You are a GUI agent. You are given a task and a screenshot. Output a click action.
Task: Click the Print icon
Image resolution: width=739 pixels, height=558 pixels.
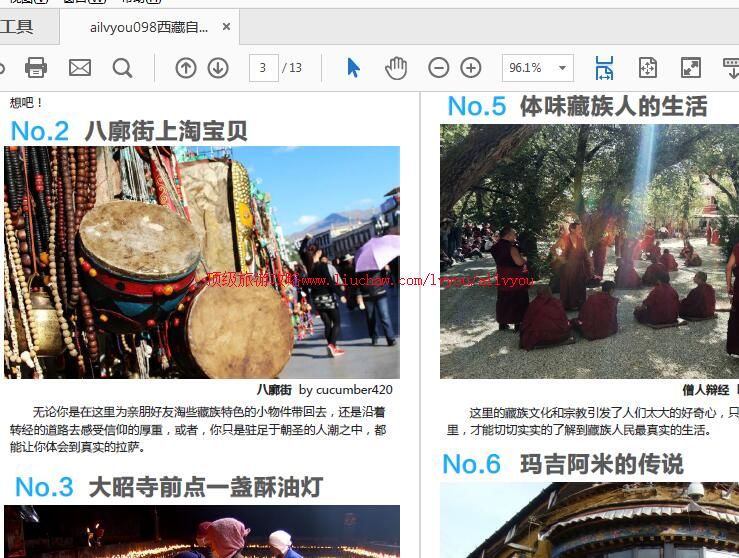click(x=36, y=68)
